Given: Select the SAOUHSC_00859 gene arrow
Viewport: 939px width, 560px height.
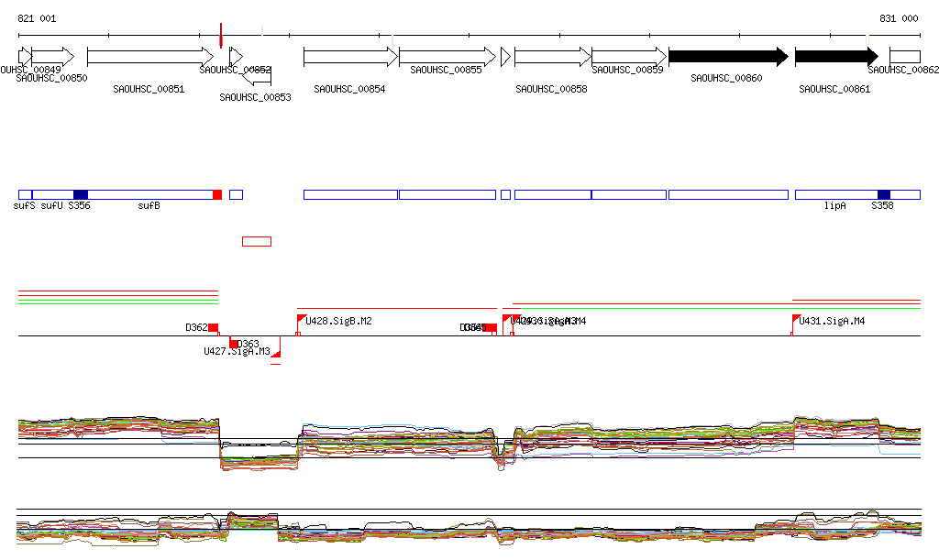Looking at the screenshot, I should pyautogui.click(x=629, y=58).
